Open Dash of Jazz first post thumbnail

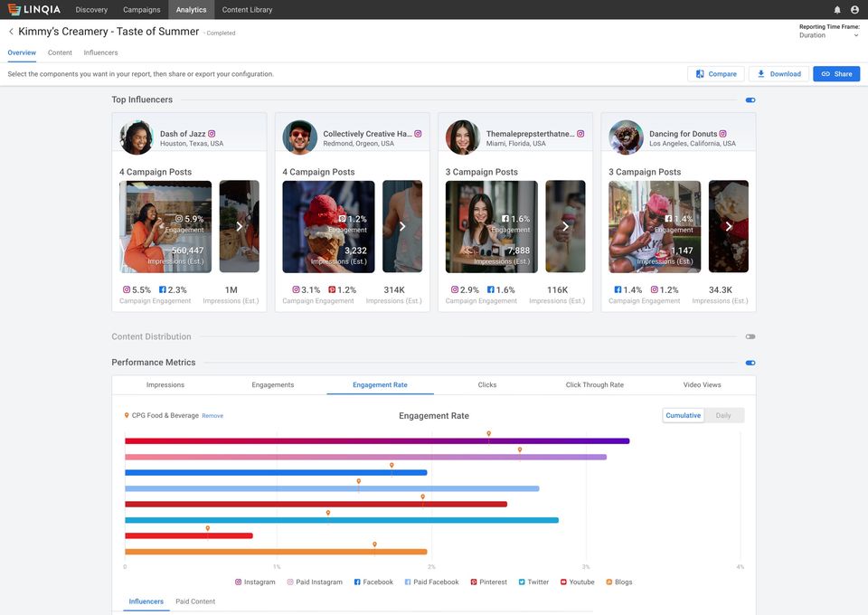click(x=165, y=226)
